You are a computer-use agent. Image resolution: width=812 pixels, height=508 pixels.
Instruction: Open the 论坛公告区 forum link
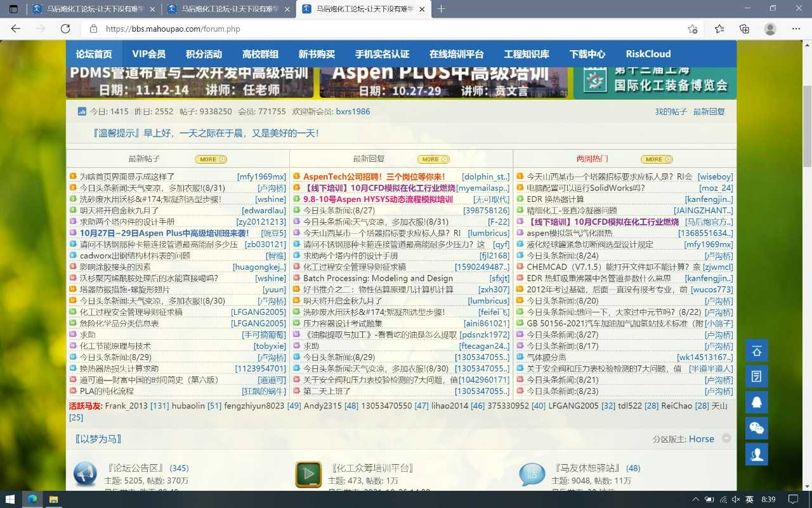pyautogui.click(x=135, y=468)
